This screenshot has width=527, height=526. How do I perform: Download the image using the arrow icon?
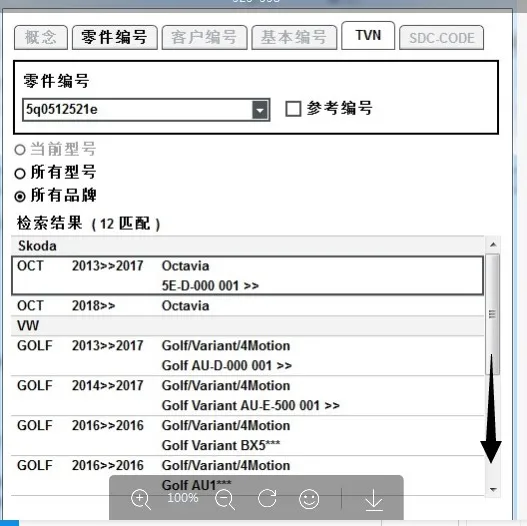click(374, 500)
